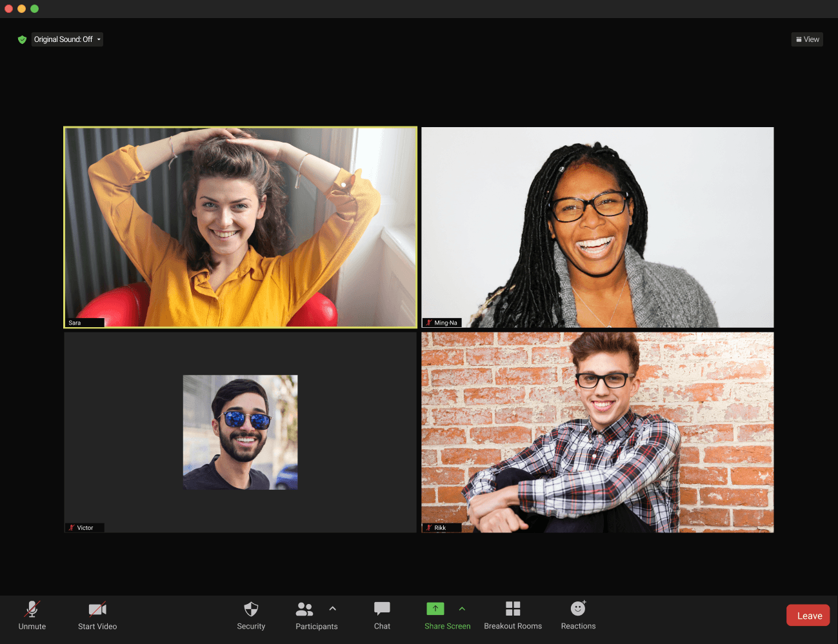Leave the meeting

click(807, 615)
